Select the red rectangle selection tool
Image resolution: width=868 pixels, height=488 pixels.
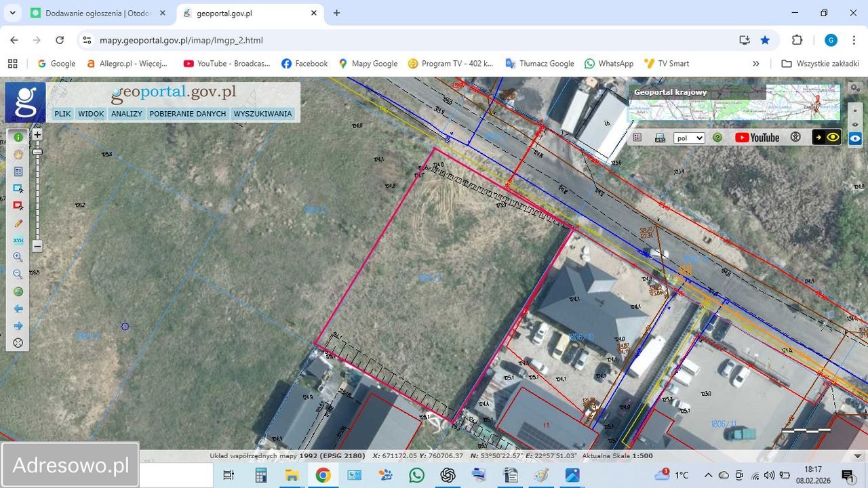(18, 205)
